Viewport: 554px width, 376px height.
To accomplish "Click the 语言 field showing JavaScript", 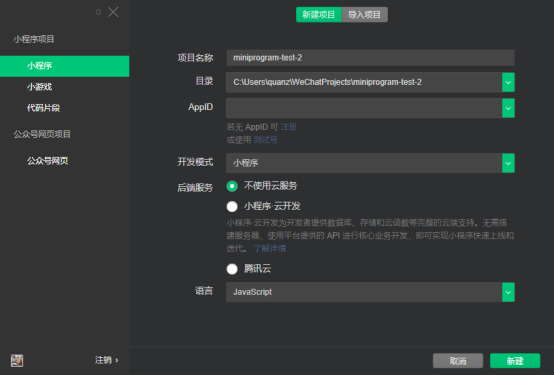I will [364, 292].
